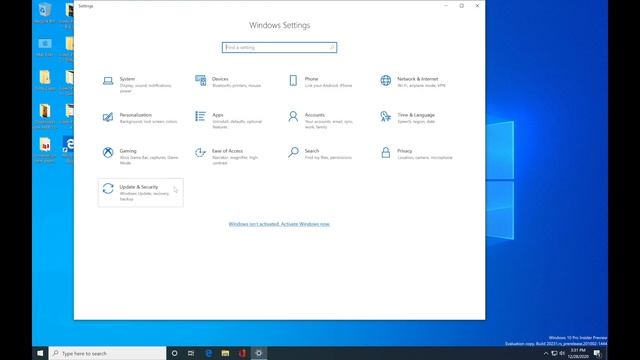The height and width of the screenshot is (360, 640).
Task: Minimize the Settings window
Action: pos(446,6)
